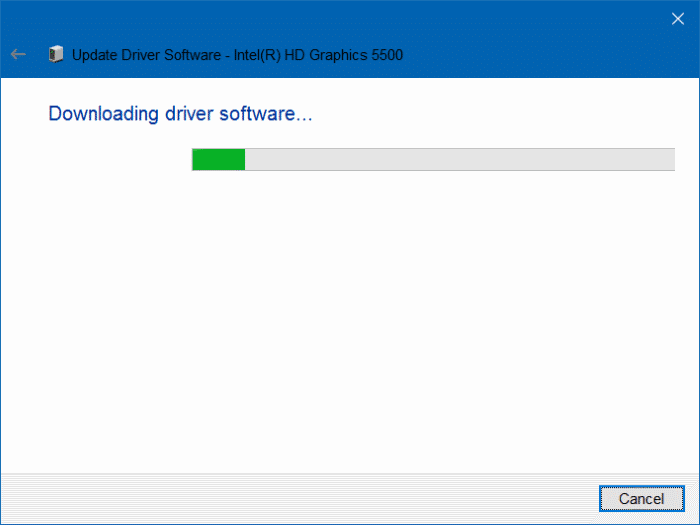Close the Update Driver Software window

coord(678,19)
